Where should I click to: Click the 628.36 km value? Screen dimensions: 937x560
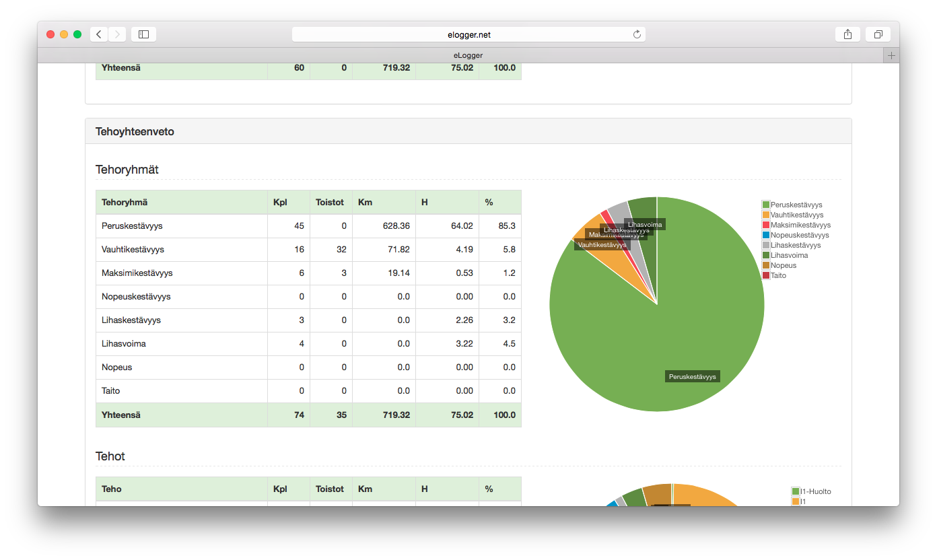click(395, 225)
